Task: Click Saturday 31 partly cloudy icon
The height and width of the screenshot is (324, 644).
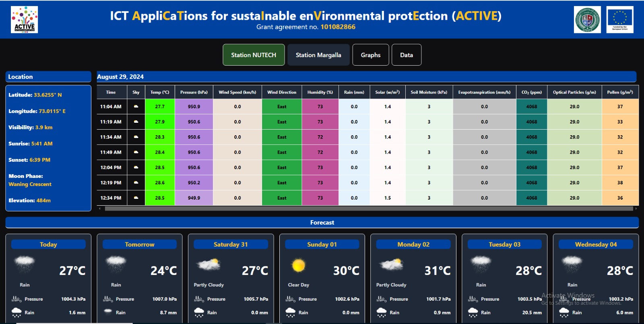Action: click(x=208, y=264)
